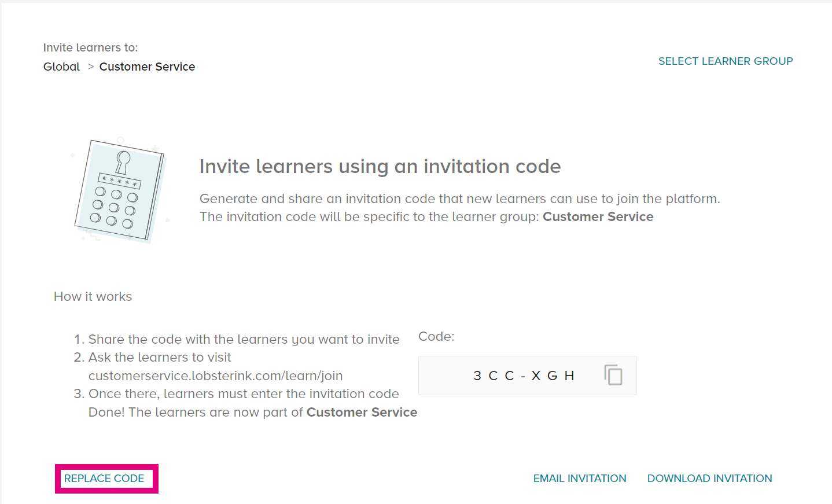Open SELECT LEARNER GROUP
832x504 pixels.
[x=726, y=61]
